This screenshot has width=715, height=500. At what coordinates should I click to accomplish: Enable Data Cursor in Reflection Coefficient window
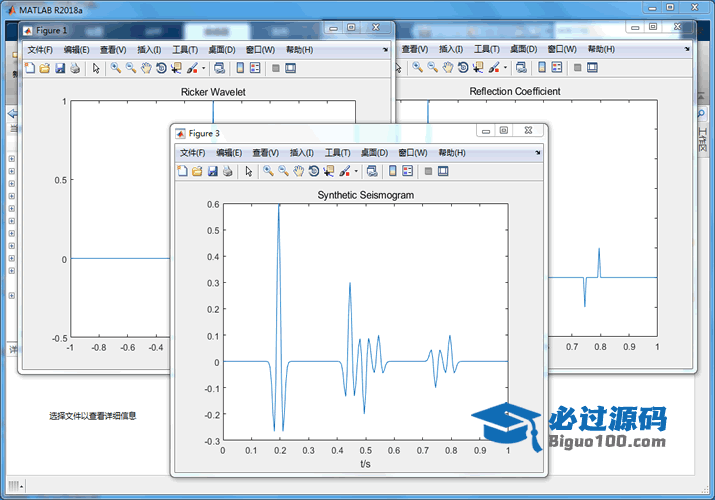pos(478,68)
